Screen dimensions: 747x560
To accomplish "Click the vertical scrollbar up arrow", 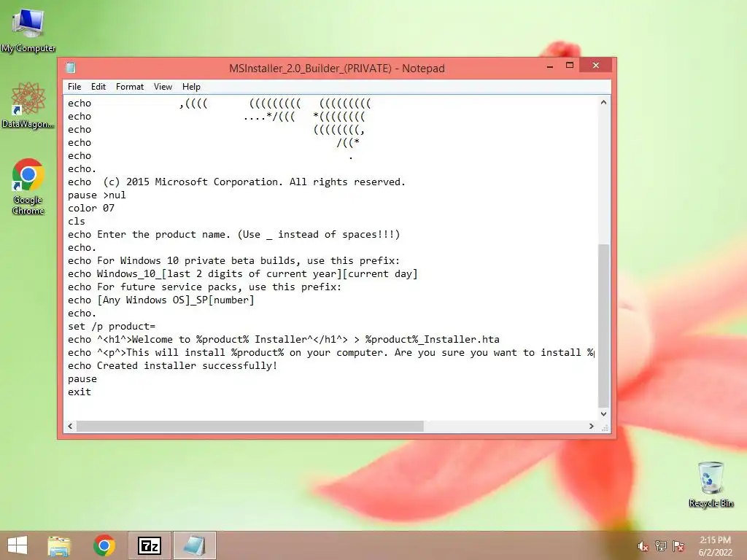I will (x=603, y=102).
